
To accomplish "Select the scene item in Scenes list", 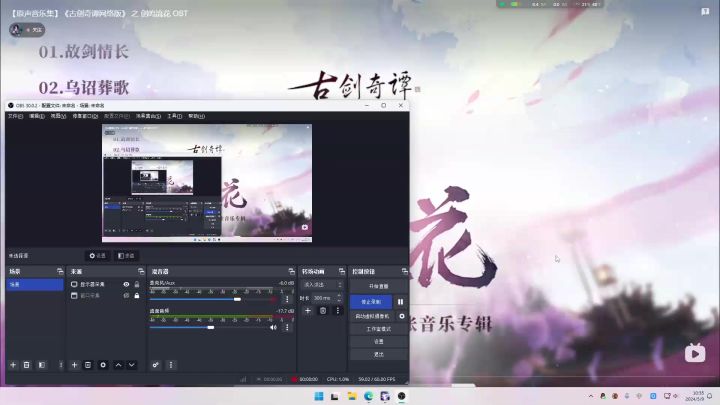I will pos(35,285).
